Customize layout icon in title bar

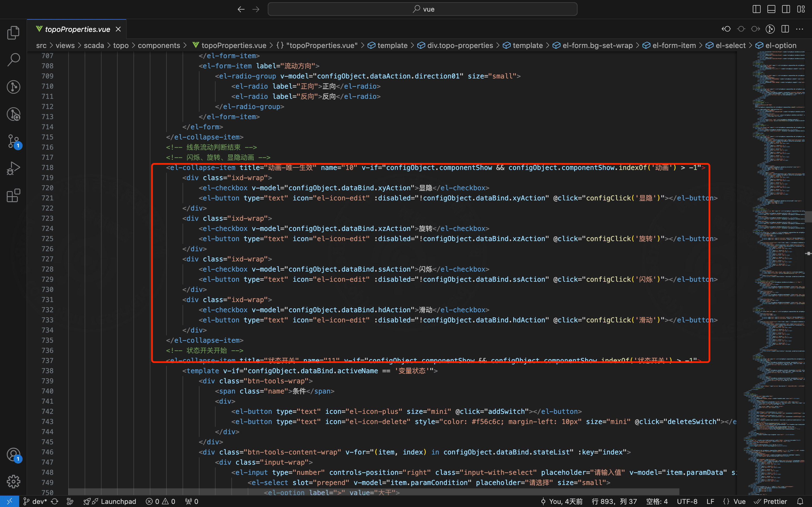tap(801, 9)
